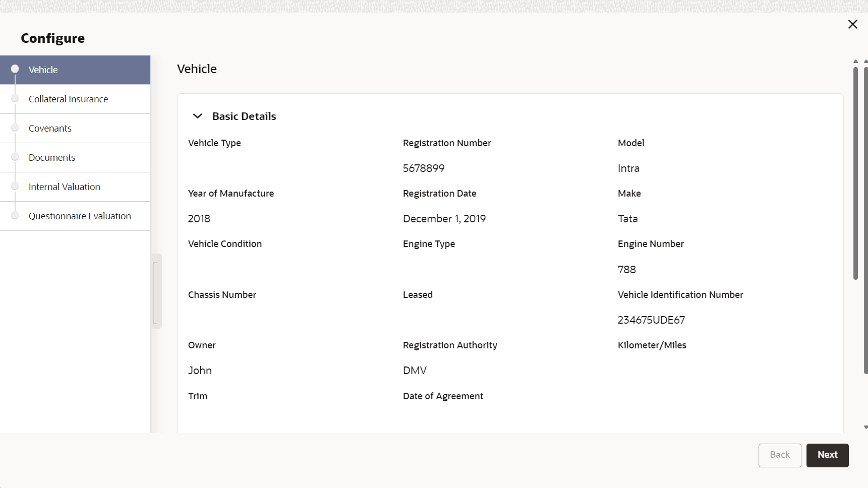The width and height of the screenshot is (868, 488).
Task: Click the Questionnaire Evaluation step bullet icon
Action: 15,215
